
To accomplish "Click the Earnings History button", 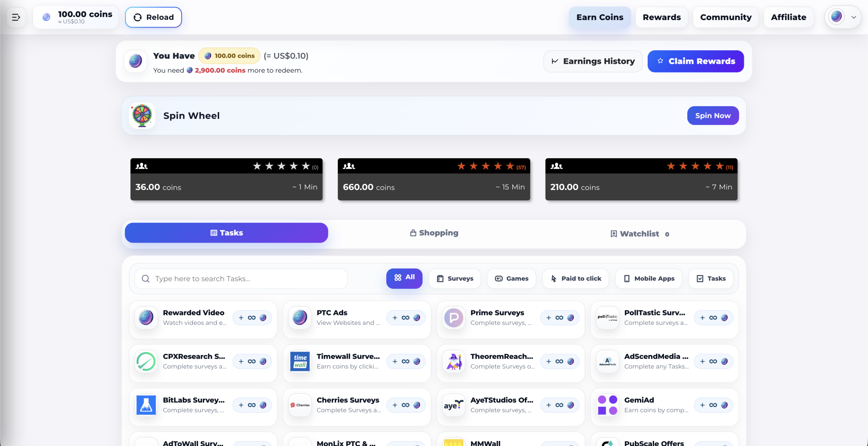I will click(x=593, y=61).
